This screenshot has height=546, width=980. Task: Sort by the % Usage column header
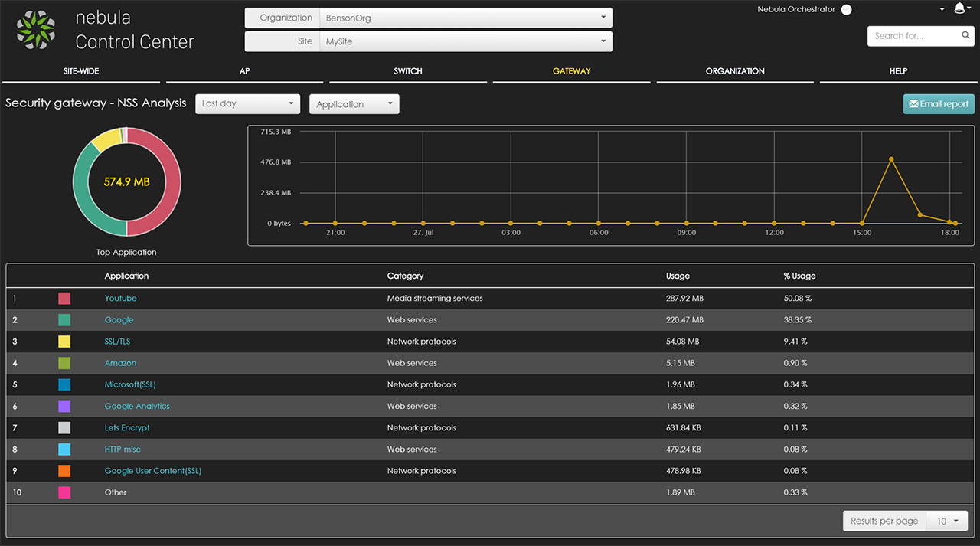(x=799, y=276)
